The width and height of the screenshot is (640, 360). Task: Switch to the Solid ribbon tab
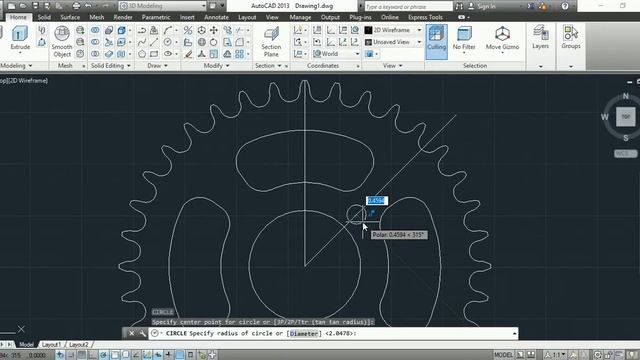point(44,17)
